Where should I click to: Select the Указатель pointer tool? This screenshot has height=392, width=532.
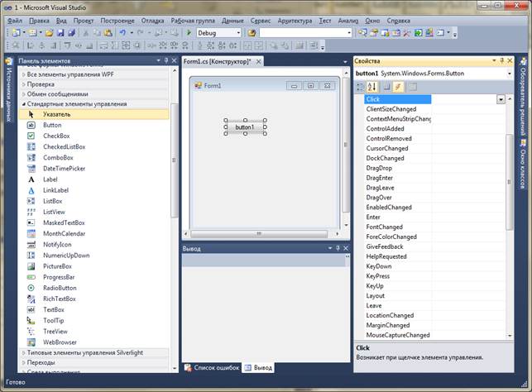pyautogui.click(x=56, y=114)
